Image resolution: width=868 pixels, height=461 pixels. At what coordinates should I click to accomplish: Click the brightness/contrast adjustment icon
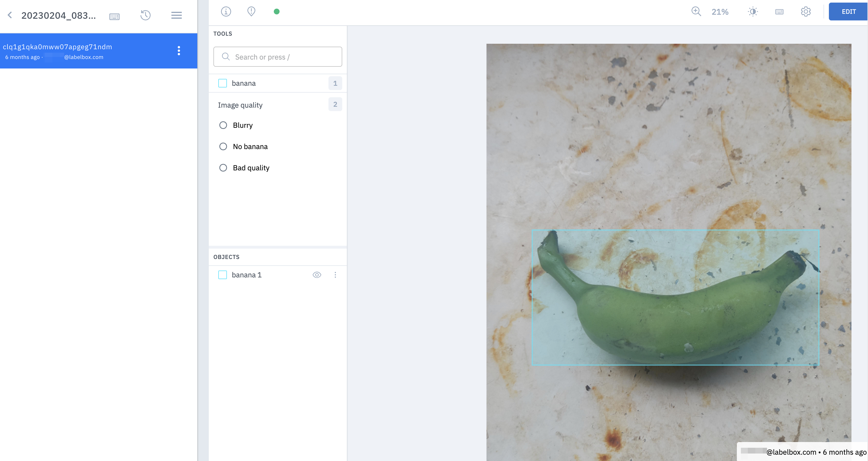point(753,12)
